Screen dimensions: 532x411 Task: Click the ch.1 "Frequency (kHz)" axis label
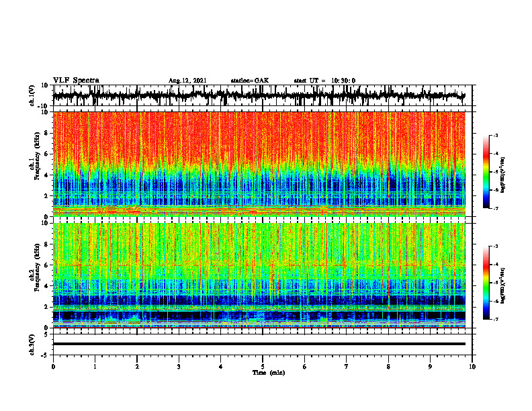pyautogui.click(x=39, y=156)
